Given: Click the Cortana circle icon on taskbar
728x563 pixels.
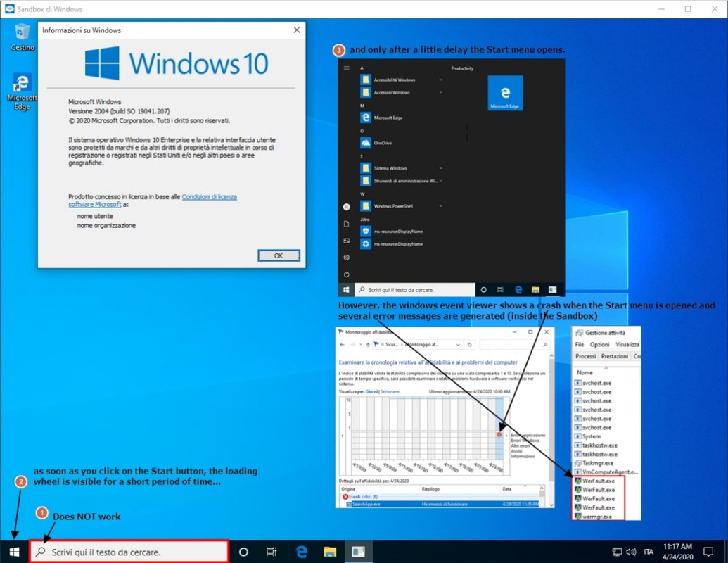Looking at the screenshot, I should pyautogui.click(x=243, y=552).
